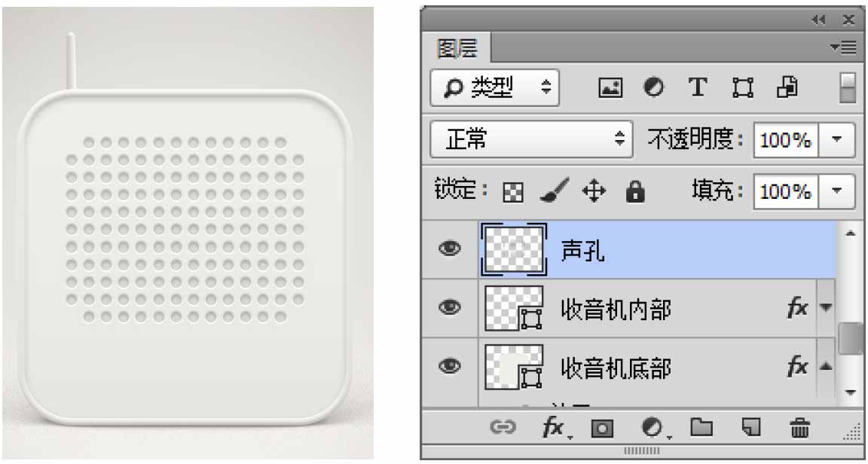This screenshot has width=868, height=464.
Task: Hide the 收音机内部 layer
Action: (450, 307)
